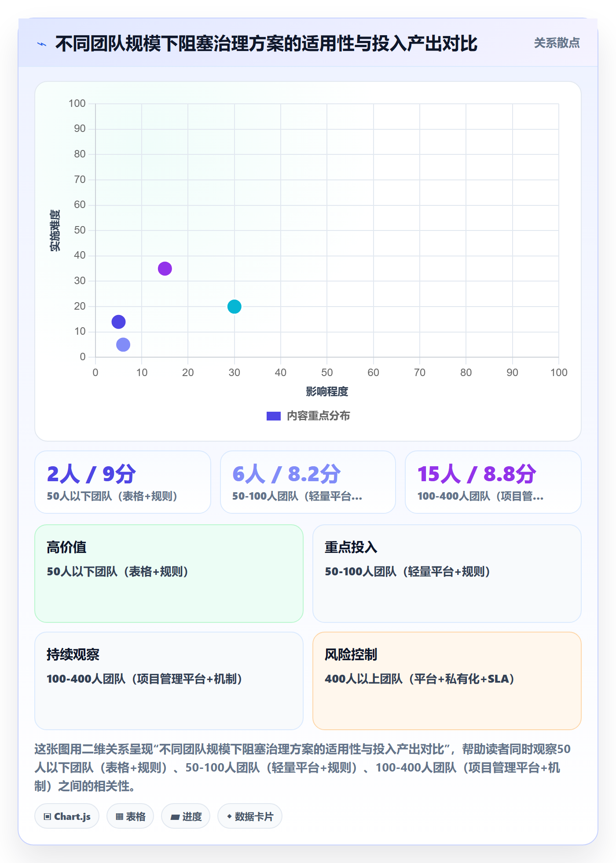The image size is (616, 863).
Task: Click the square icon in the Chart.js chip
Action: point(48,817)
